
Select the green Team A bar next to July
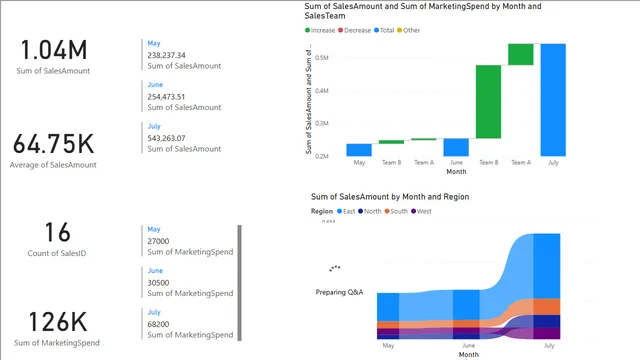click(x=520, y=54)
